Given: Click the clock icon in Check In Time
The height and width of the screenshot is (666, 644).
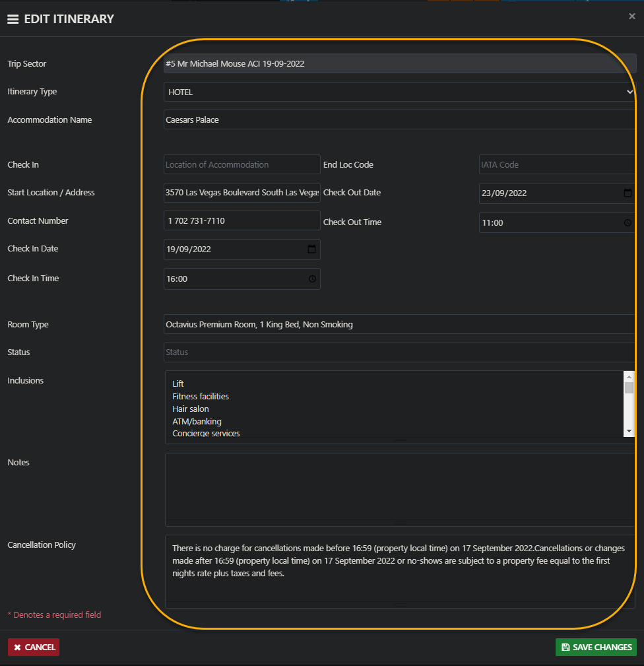Looking at the screenshot, I should (x=312, y=279).
